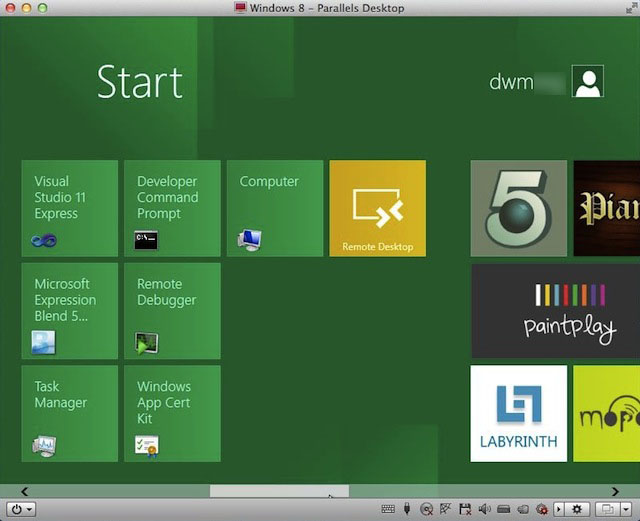
Task: Click the Parallels power button
Action: pos(16,509)
